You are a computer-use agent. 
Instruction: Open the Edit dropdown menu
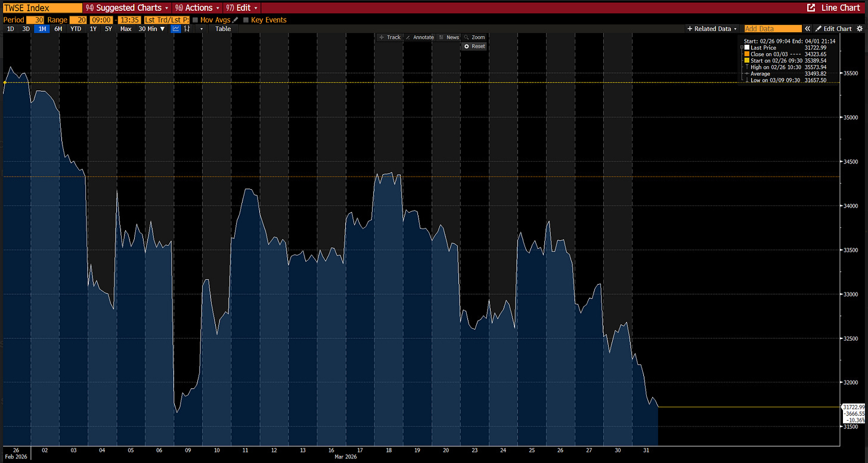click(x=243, y=8)
